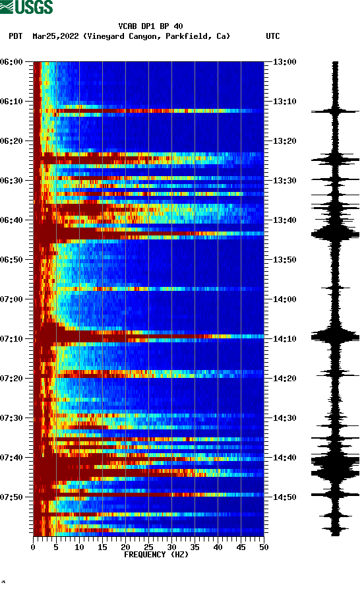Click the '07:00' PDT time label
This screenshot has height=589, width=364.
coord(11,299)
